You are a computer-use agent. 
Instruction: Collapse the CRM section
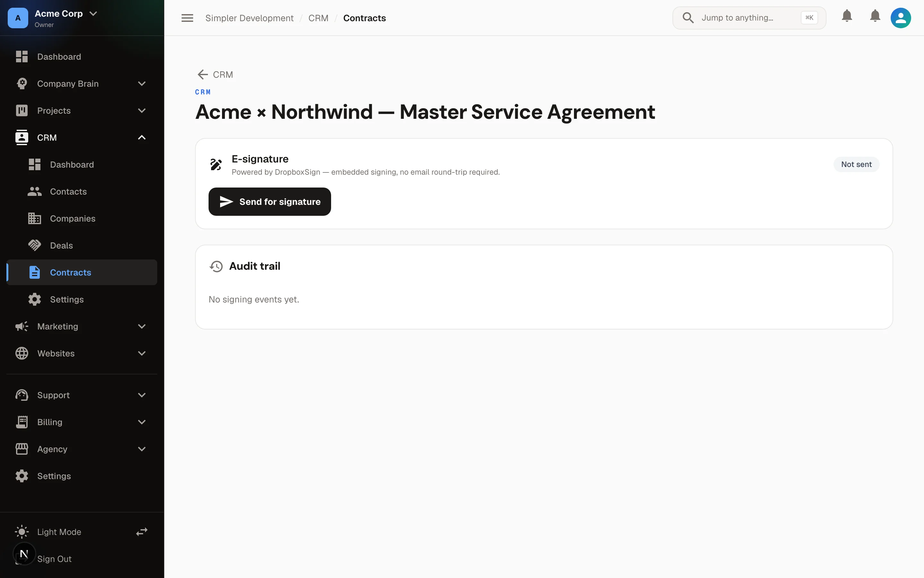coord(142,138)
